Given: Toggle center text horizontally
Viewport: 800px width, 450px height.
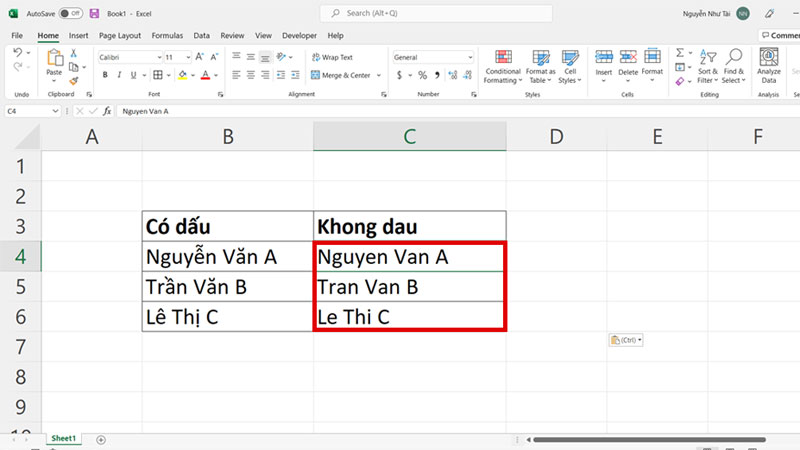Looking at the screenshot, I should (251, 75).
